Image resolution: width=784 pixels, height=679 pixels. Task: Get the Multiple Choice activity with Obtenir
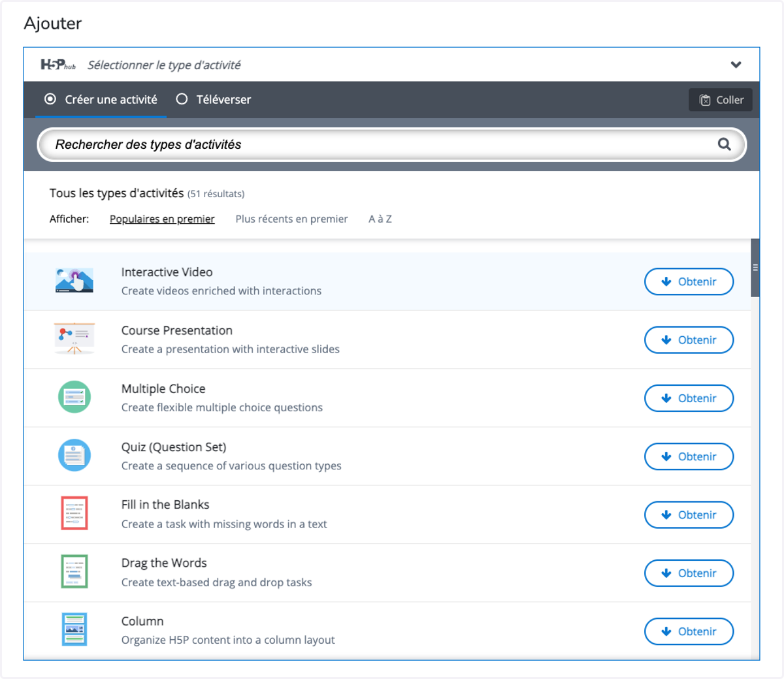click(x=689, y=398)
